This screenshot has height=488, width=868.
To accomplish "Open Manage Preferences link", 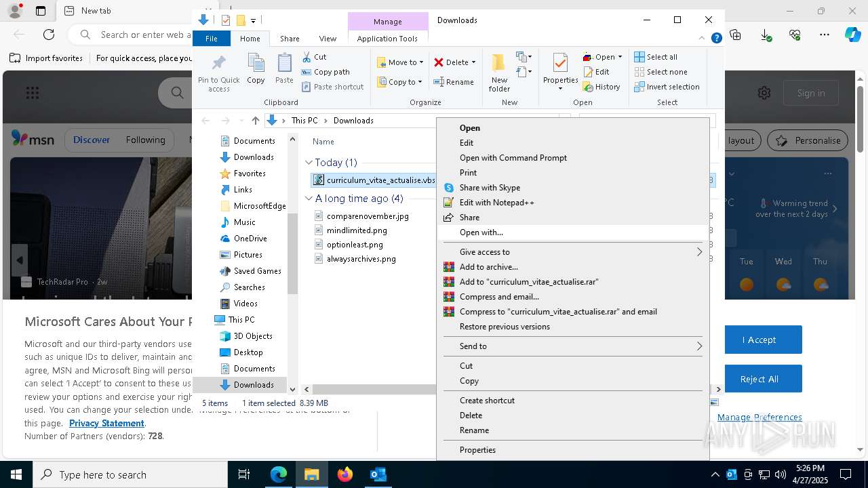I will tap(759, 418).
